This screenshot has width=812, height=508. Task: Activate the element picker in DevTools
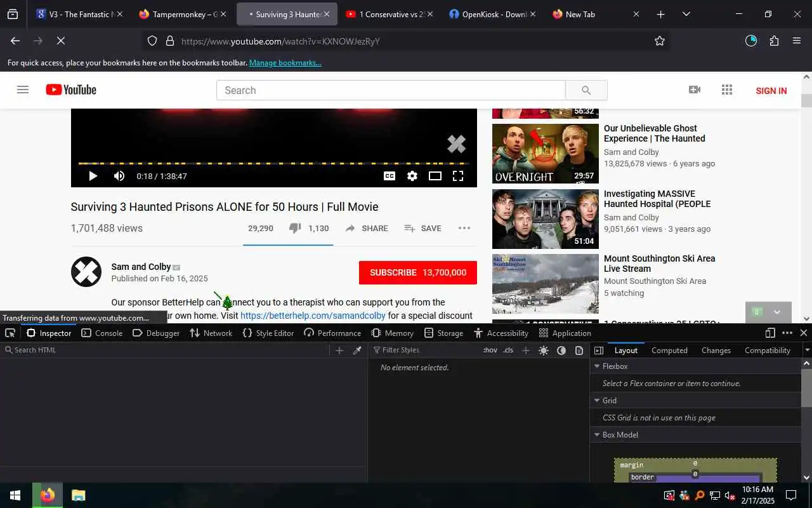[x=11, y=333]
